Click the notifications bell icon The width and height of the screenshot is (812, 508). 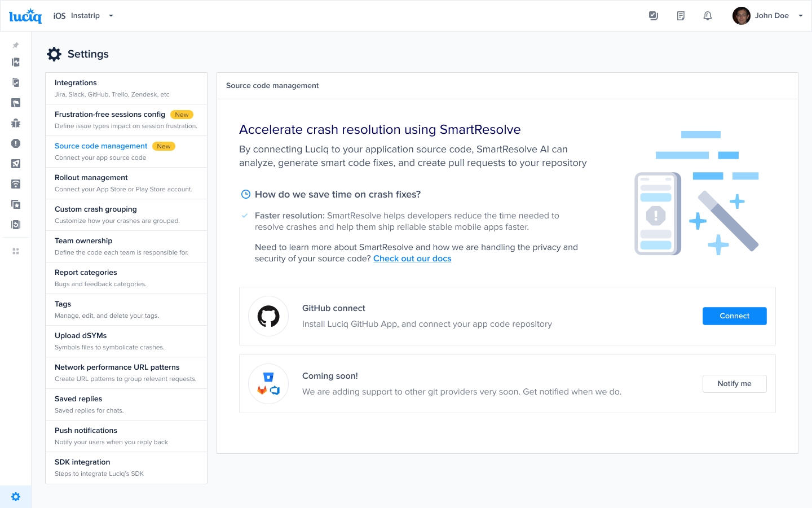708,16
